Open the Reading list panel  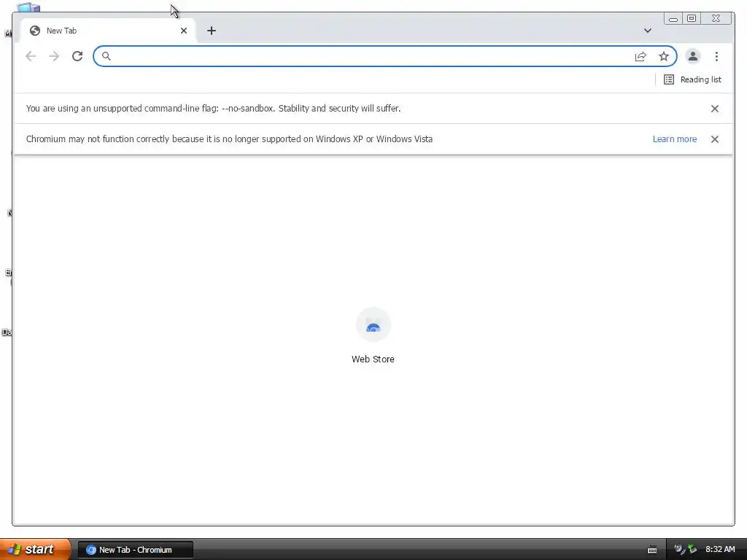[x=693, y=79]
